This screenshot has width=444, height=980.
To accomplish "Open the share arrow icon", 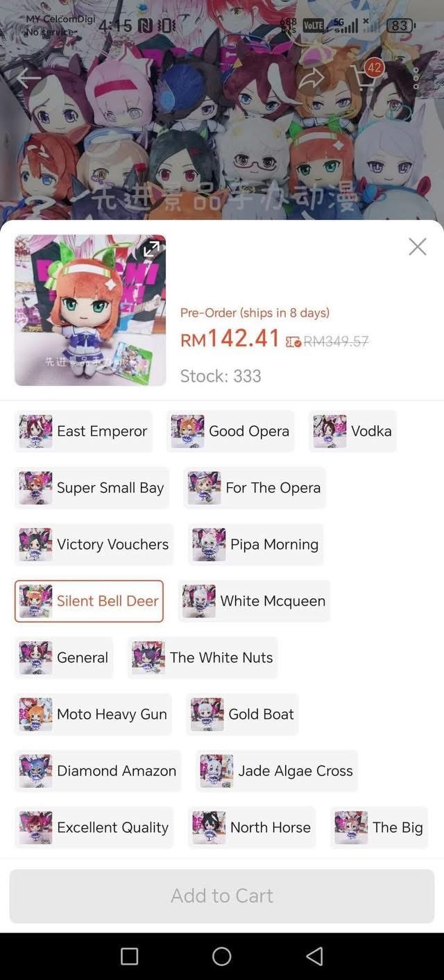I will (x=311, y=78).
